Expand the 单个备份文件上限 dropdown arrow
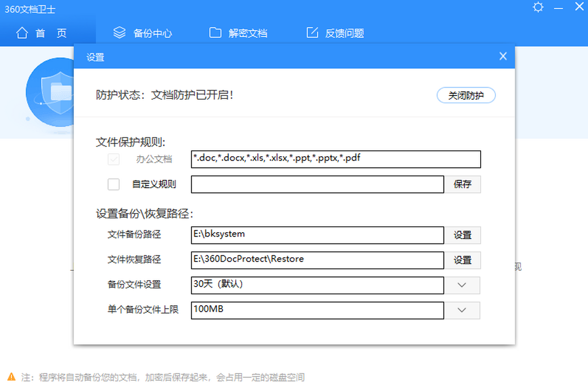This screenshot has width=588, height=385. pyautogui.click(x=462, y=310)
